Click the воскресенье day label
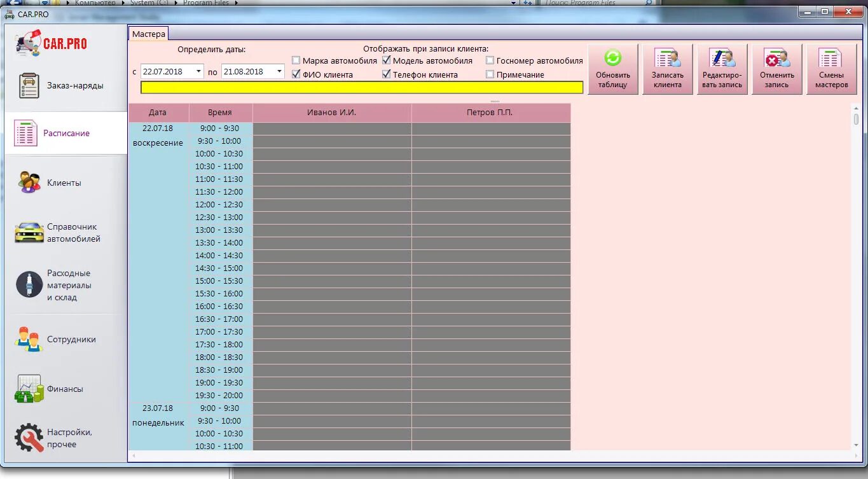This screenshot has width=868, height=479. [x=158, y=143]
